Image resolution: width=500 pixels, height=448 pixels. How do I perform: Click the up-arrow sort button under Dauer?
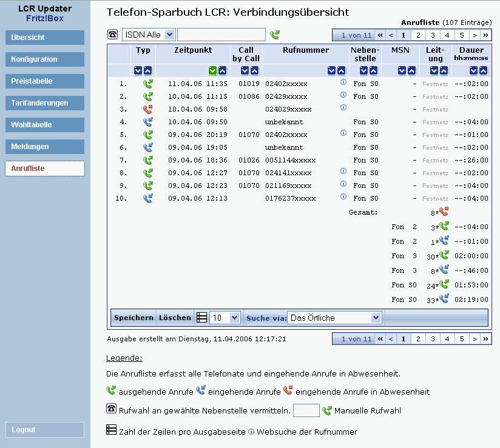483,70
